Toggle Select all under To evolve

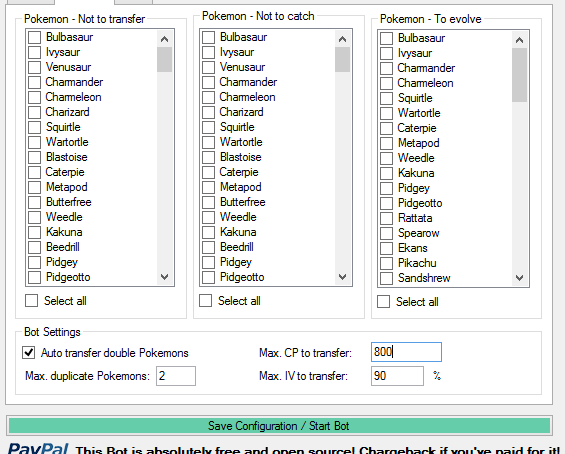tap(383, 302)
